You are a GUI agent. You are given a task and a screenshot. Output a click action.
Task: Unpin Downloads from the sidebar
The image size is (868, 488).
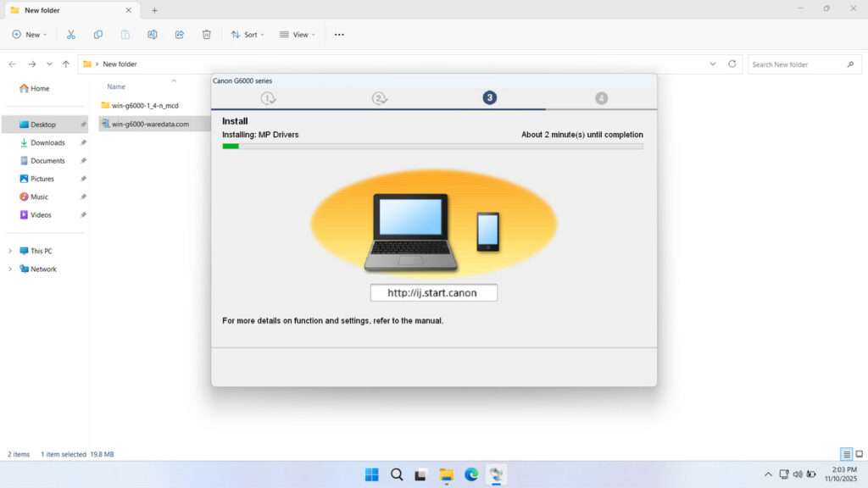83,142
